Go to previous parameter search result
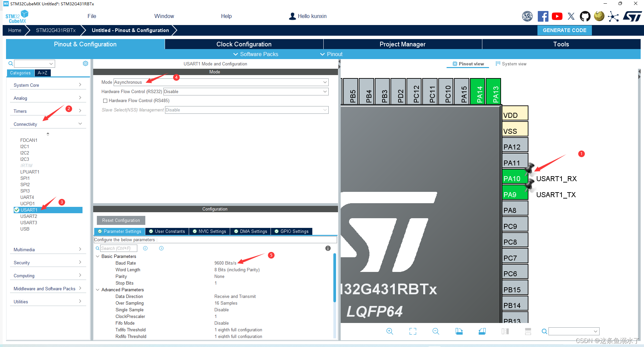 coord(145,248)
